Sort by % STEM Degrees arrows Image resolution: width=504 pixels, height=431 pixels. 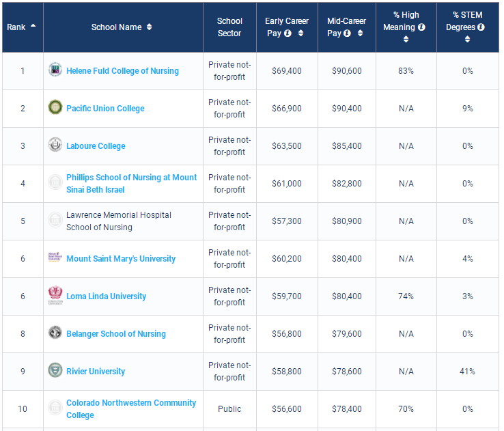[x=467, y=39]
